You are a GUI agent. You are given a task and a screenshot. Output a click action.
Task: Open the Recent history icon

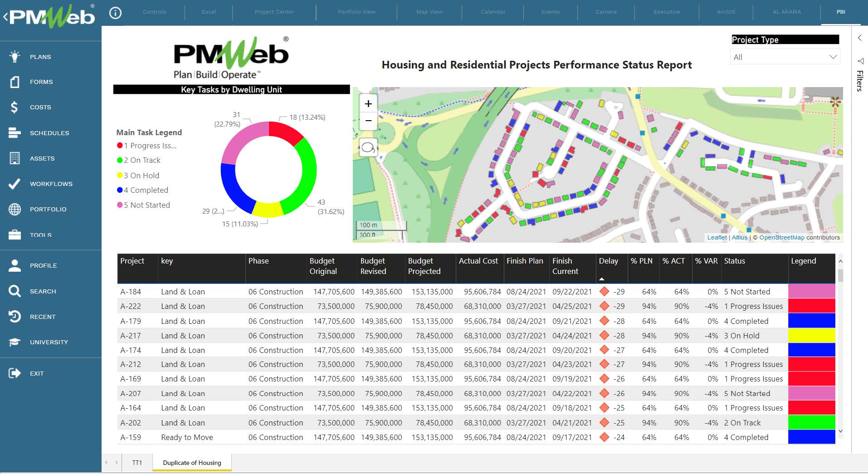click(x=15, y=317)
